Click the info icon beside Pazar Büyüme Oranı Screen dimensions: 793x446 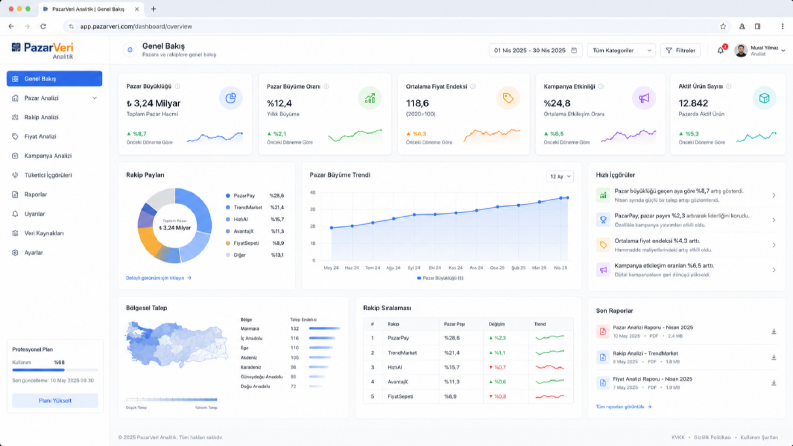click(326, 86)
